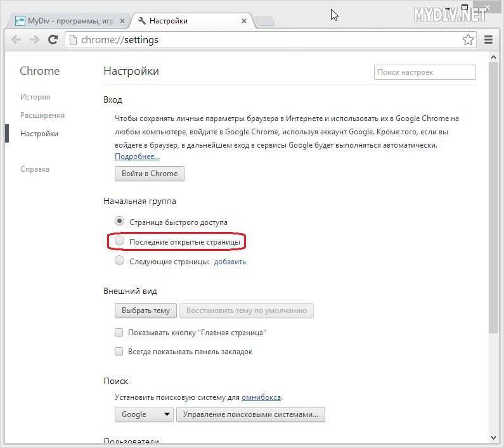Bookmark page with the star icon
Screen dimensions: 504x448
point(468,40)
